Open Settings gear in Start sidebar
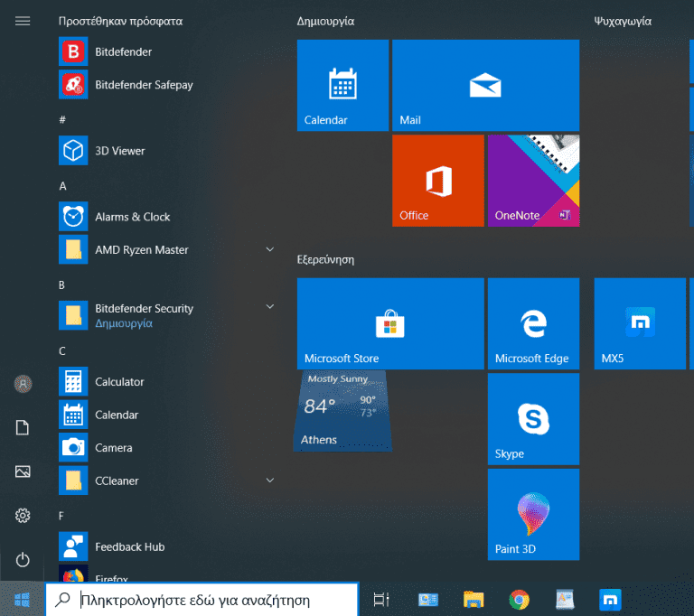The image size is (694, 616). coord(23,515)
